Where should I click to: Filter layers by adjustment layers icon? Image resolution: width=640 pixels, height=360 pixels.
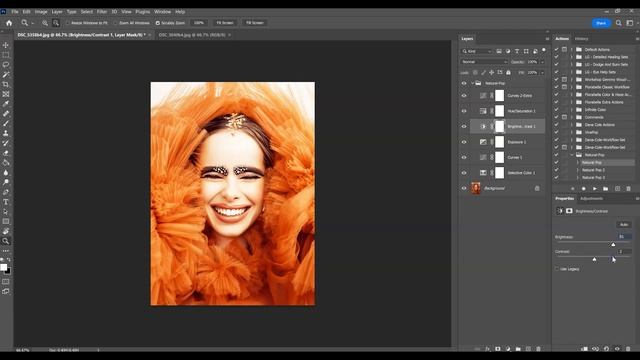coord(508,51)
